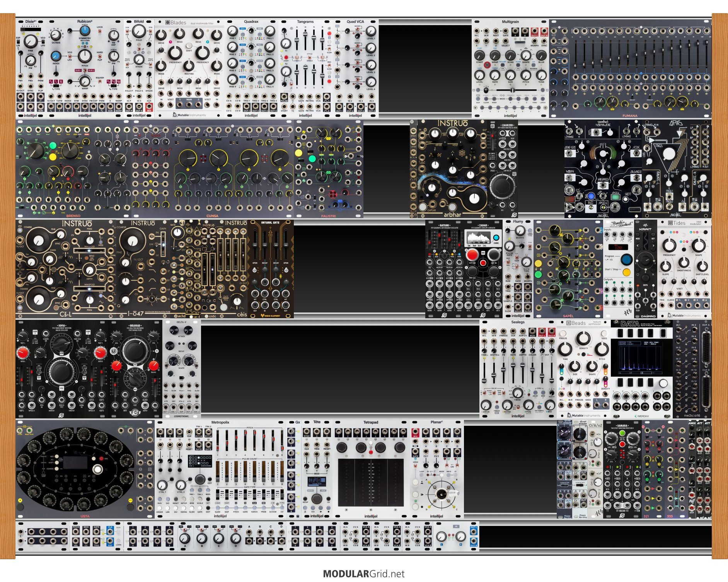Click the Run button on Metropolix
The width and height of the screenshot is (728, 582).
[160, 499]
